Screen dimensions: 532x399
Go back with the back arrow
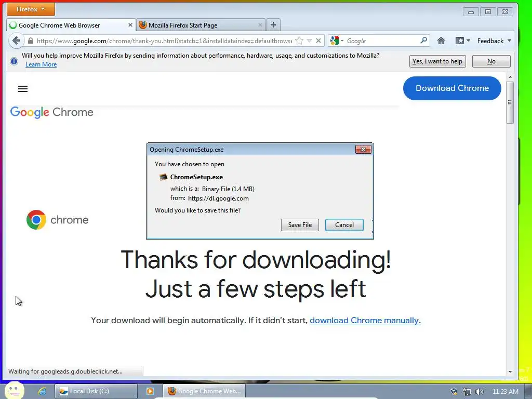[x=16, y=41]
